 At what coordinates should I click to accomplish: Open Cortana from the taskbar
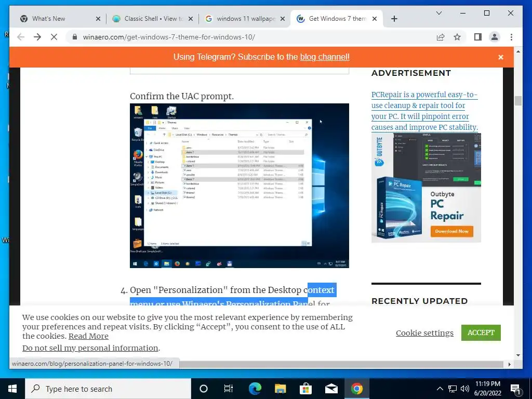[x=204, y=389]
